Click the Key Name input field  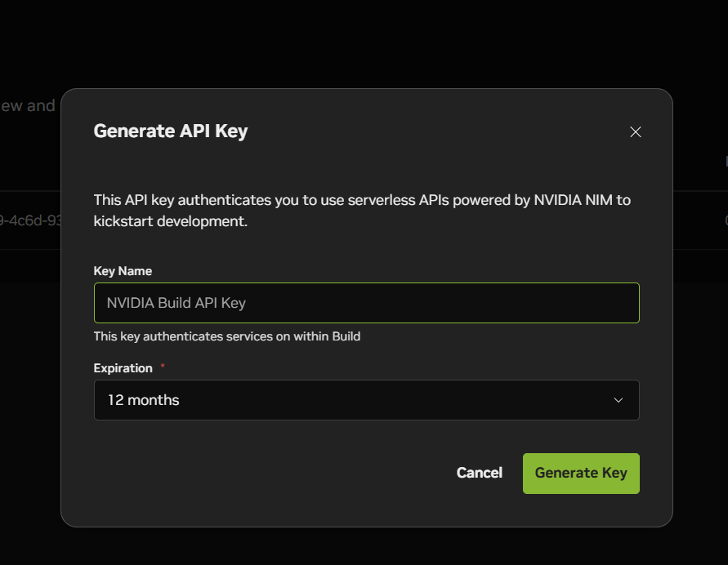tap(366, 303)
